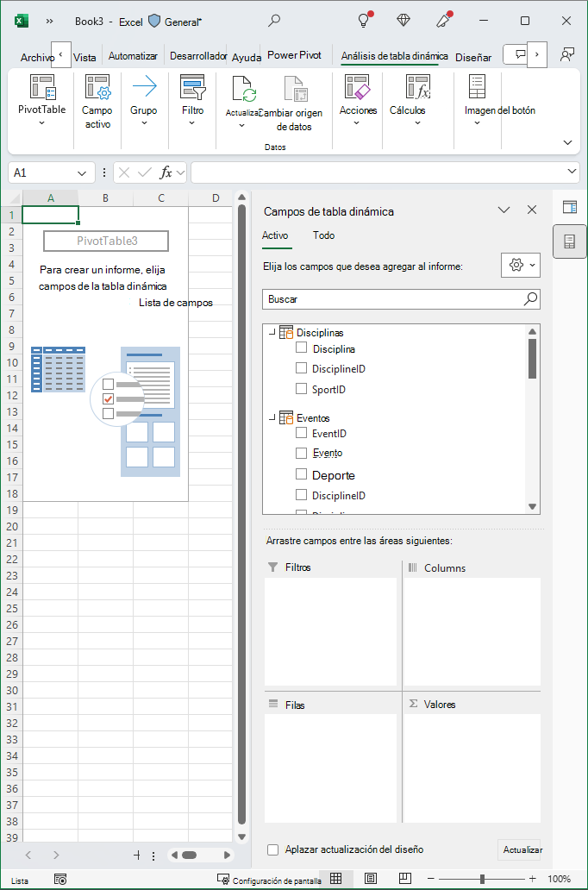Open the Cálculos ribbon icon
Image resolution: width=588 pixels, height=890 pixels.
[x=418, y=88]
